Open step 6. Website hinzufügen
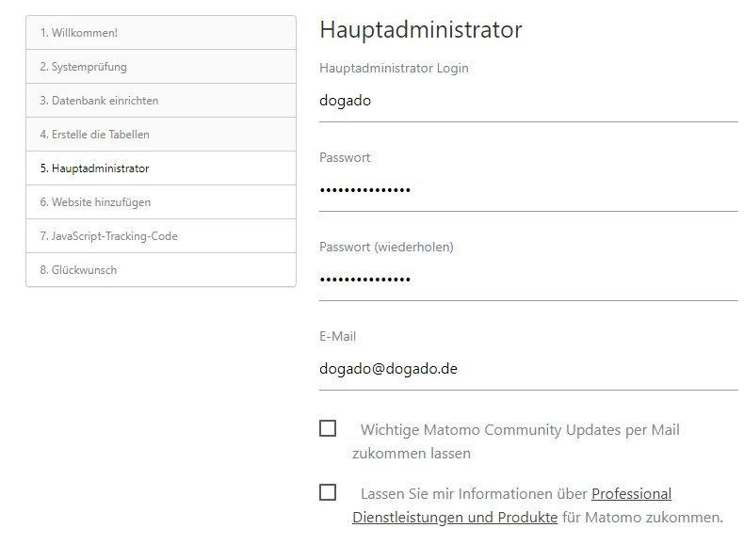This screenshot has height=560, width=744. (94, 202)
